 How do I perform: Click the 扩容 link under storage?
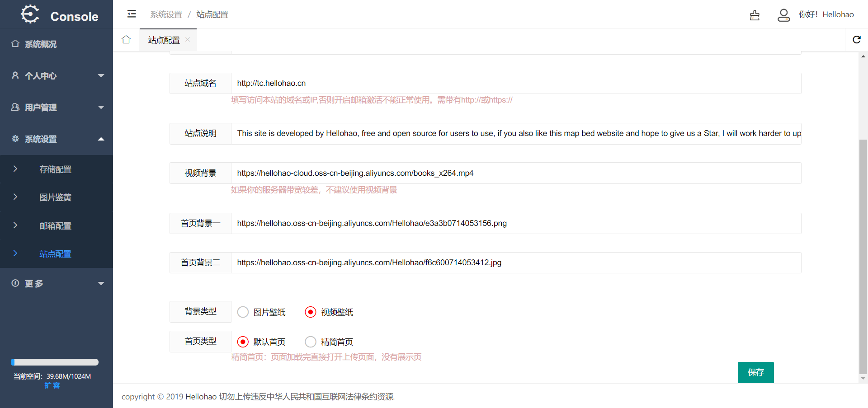(x=52, y=385)
